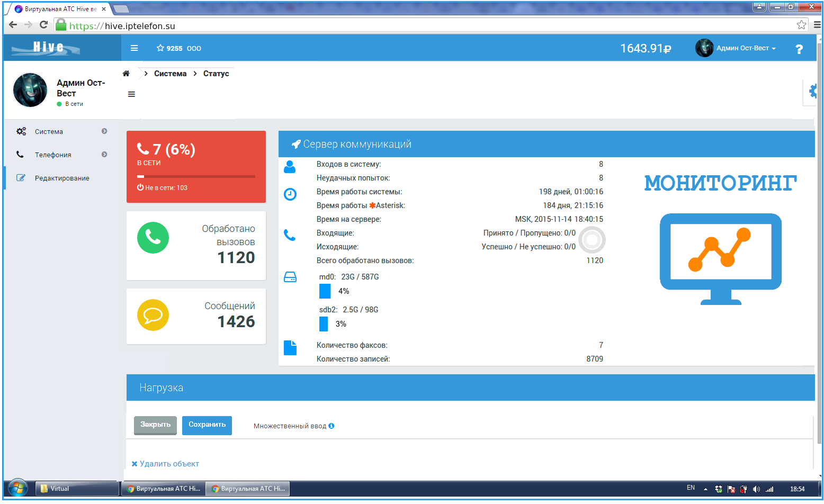
Task: Click the hamburger icon below the breadcrumbs
Action: click(x=131, y=94)
